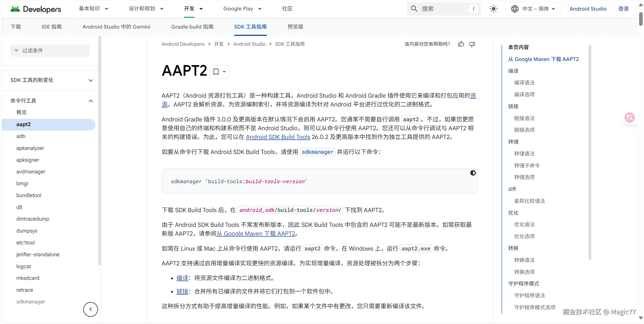Viewport: 644px width, 324px height.
Task: Select adb in the sidebar list
Action: coord(21,136)
